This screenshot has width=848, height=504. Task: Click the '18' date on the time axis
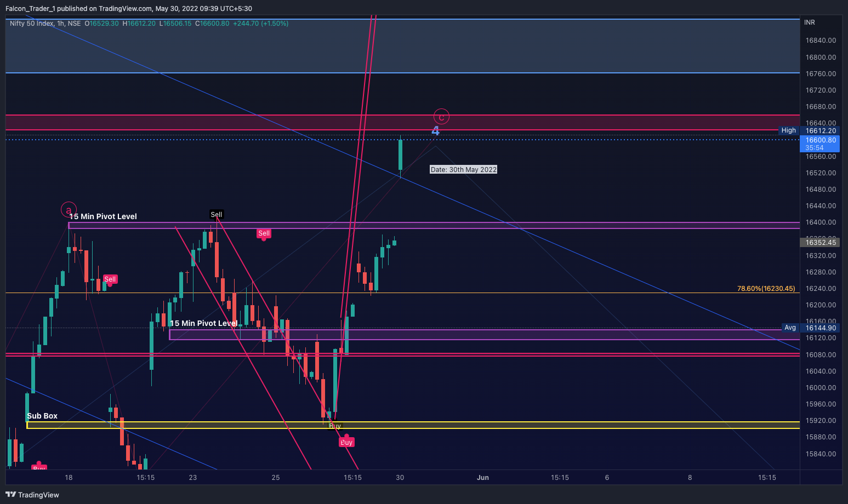tap(69, 477)
